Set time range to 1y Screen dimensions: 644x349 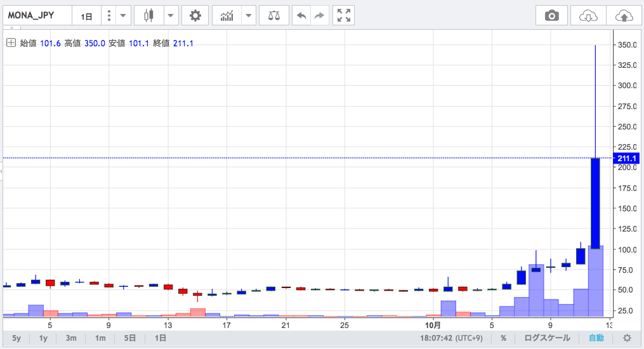point(43,338)
